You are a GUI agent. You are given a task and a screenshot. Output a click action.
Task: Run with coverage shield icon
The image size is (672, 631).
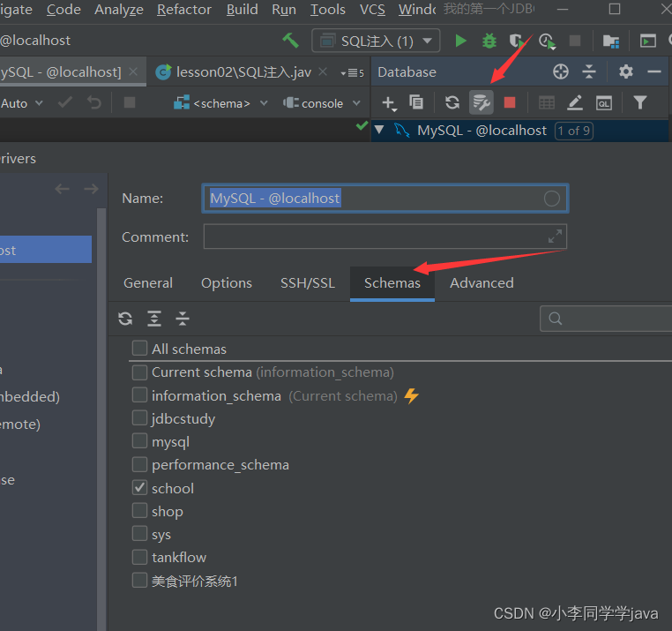[x=517, y=41]
